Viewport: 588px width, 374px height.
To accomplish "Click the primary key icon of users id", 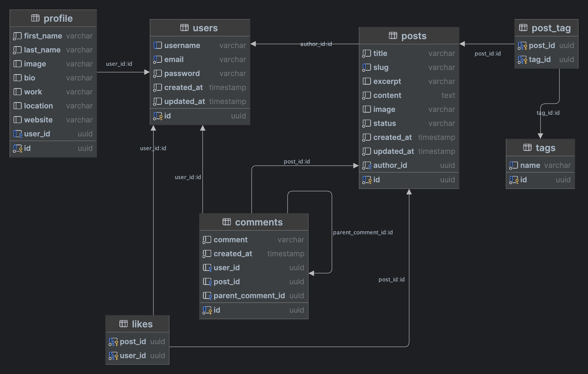I will tap(158, 116).
